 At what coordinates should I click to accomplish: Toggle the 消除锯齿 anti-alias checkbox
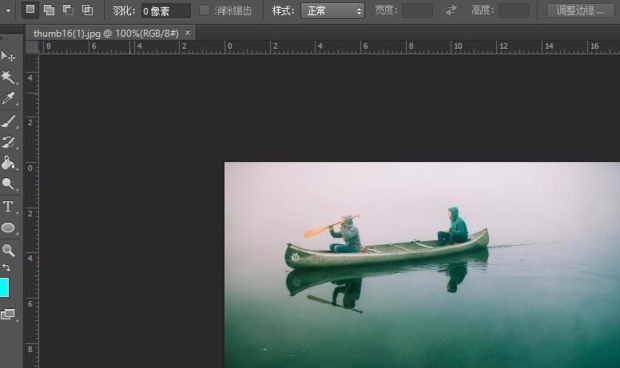[204, 11]
